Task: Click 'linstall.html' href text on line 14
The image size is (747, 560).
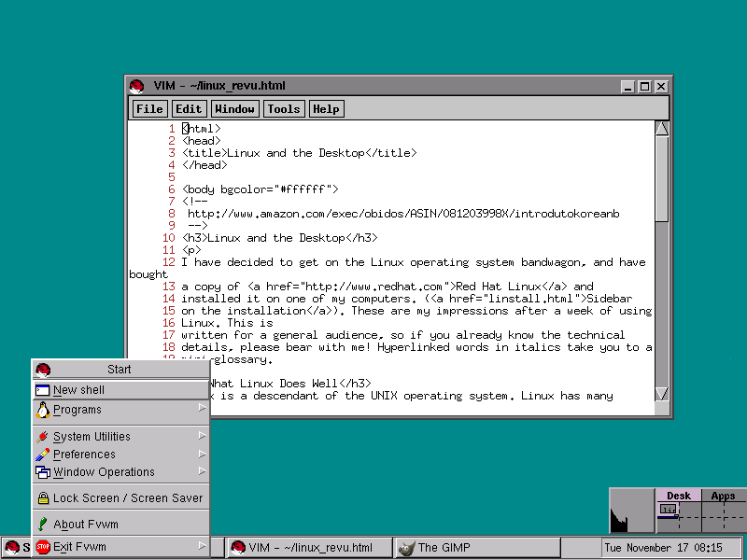Action: pyautogui.click(x=532, y=299)
